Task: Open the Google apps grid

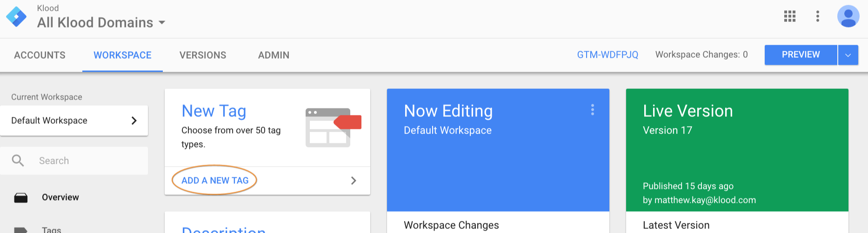Action: 789,16
